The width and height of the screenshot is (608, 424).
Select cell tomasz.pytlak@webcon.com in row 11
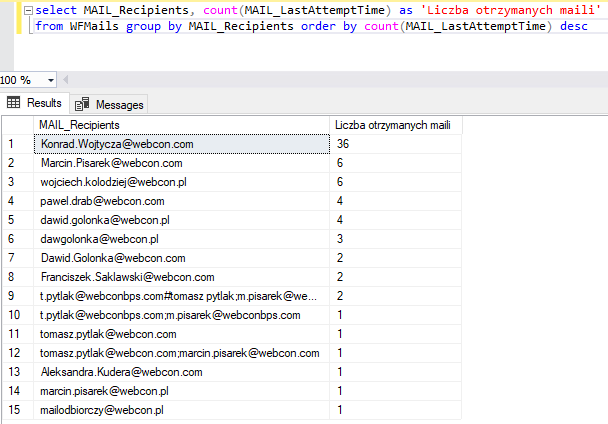point(181,334)
